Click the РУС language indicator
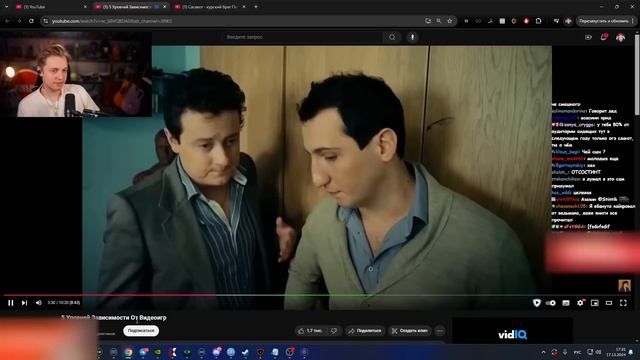This screenshot has height=360, width=640. click(x=578, y=352)
